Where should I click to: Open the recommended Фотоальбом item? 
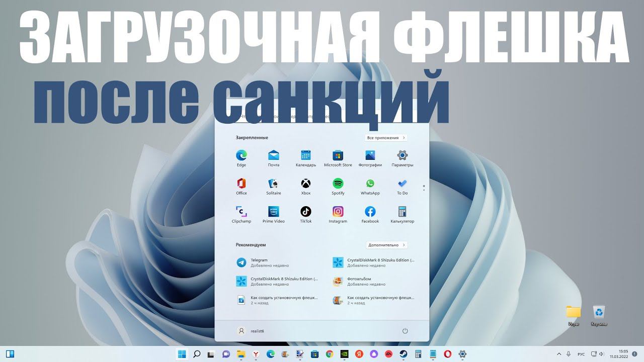374,281
